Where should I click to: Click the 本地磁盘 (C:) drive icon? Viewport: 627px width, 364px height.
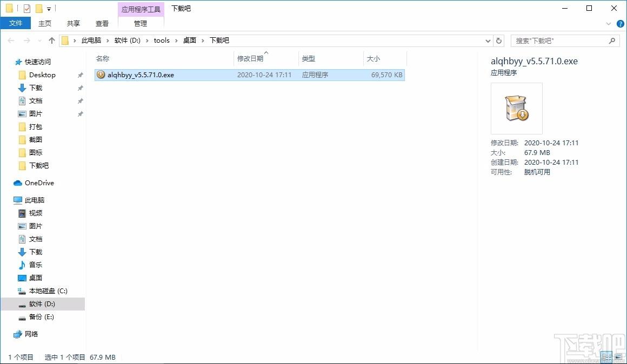(x=22, y=291)
